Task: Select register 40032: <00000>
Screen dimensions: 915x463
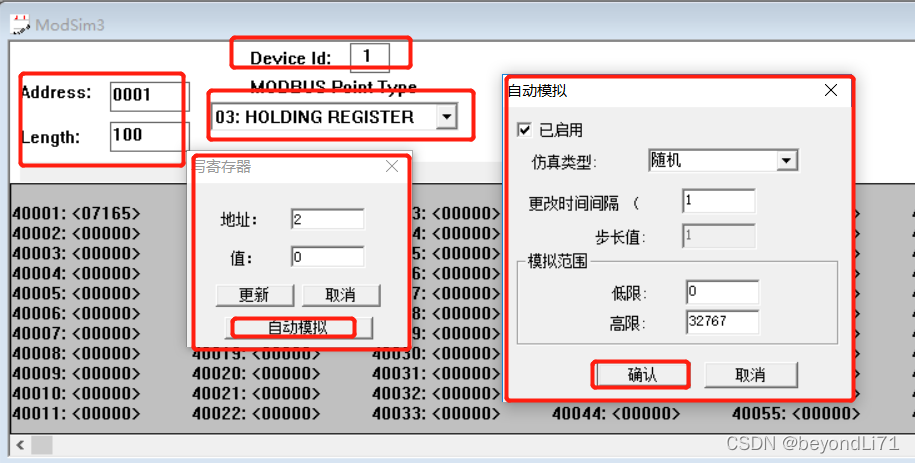Action: coord(436,394)
